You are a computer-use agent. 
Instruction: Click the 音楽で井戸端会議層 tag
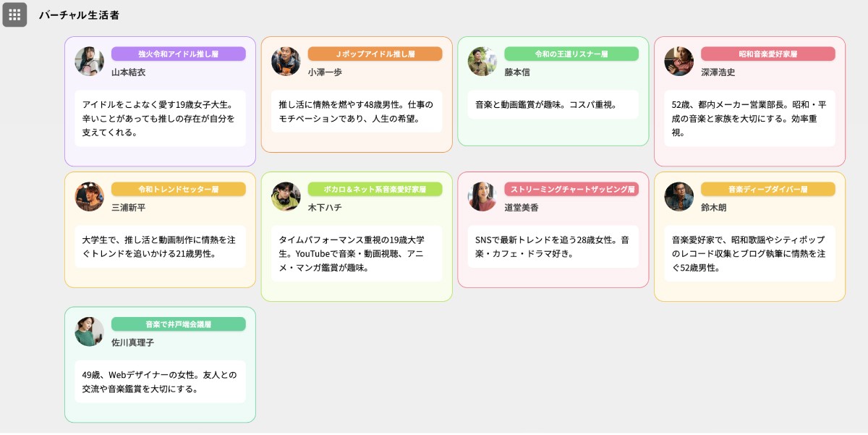point(178,324)
